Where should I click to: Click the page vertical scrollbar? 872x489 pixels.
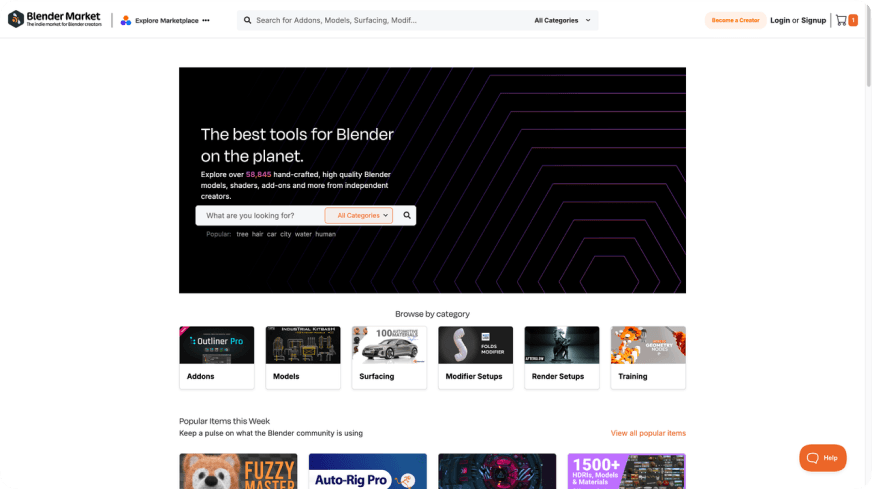pyautogui.click(x=868, y=245)
